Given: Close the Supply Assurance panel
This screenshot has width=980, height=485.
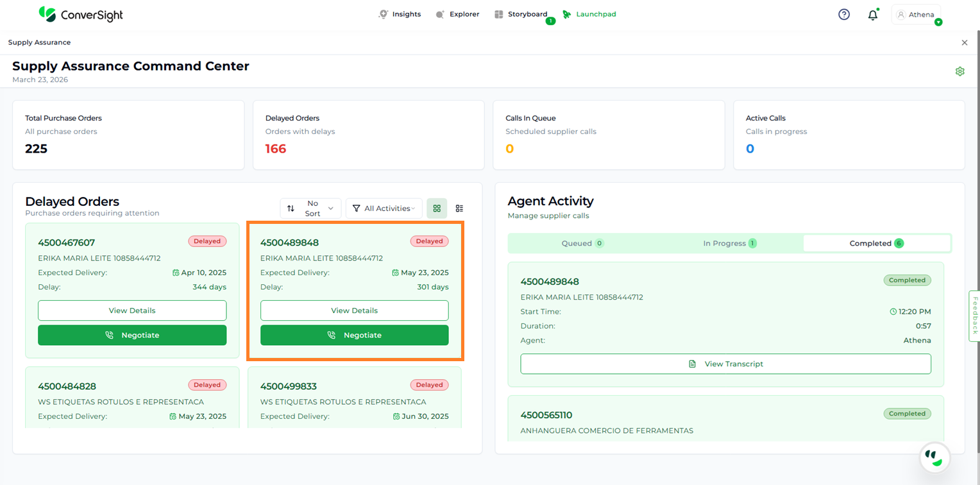Looking at the screenshot, I should (964, 42).
